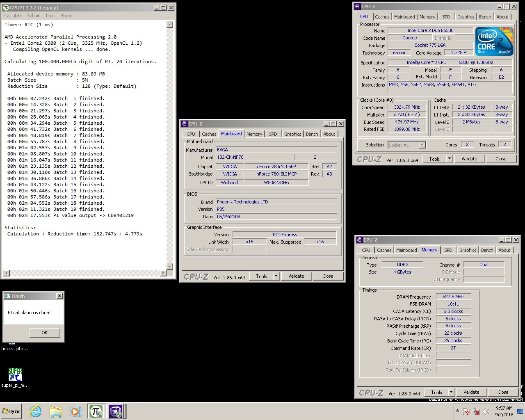This screenshot has height=420, width=525.
Task: Click the GPUPI window title icon
Action: (x=6, y=7)
